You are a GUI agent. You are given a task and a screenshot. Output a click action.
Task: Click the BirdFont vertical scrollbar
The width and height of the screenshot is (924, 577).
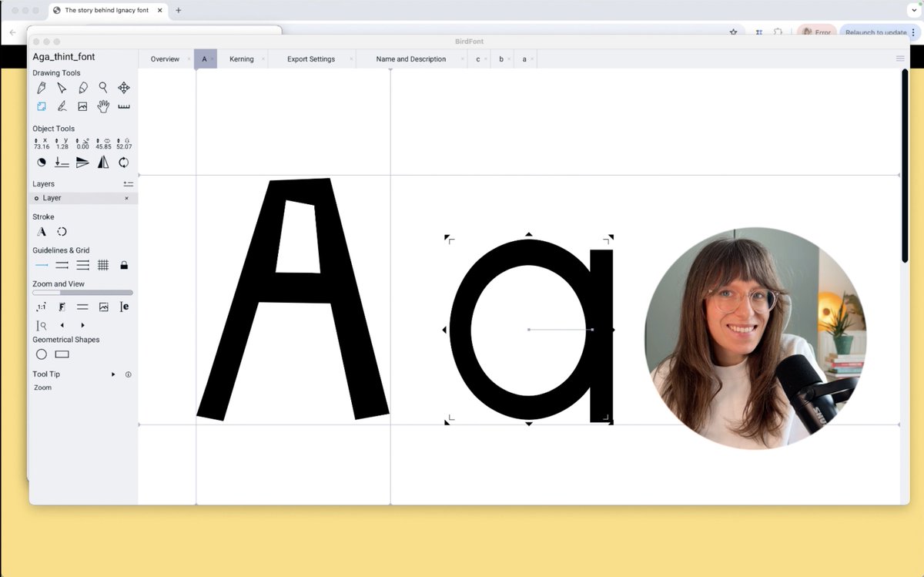(905, 166)
